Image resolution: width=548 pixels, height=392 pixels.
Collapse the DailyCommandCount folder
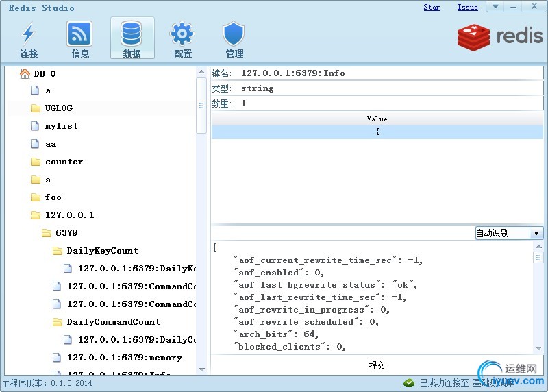pos(113,321)
